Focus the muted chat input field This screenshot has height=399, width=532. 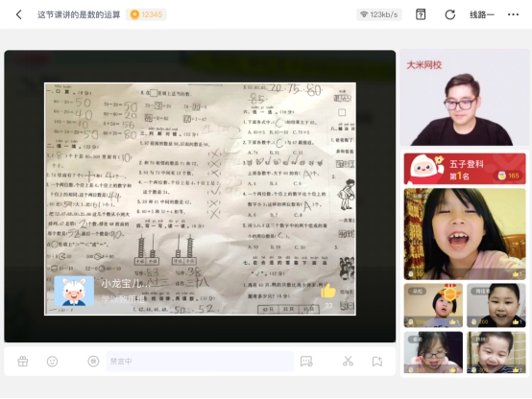[200, 362]
